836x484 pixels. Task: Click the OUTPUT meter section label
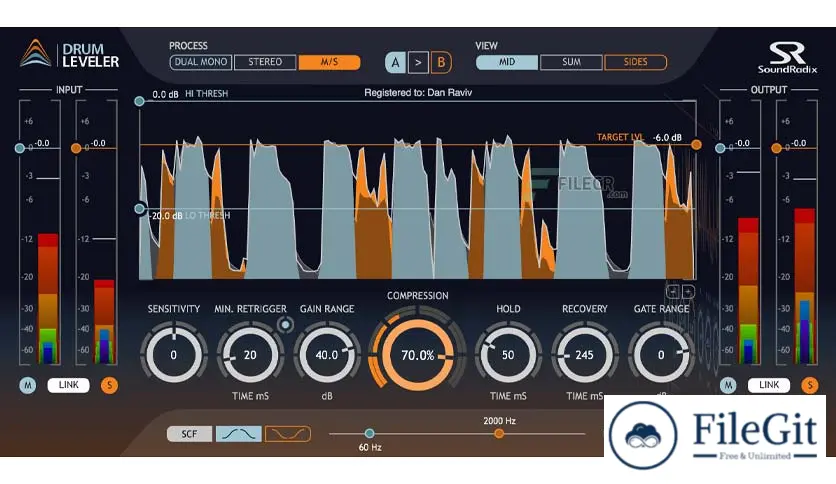coord(769,90)
